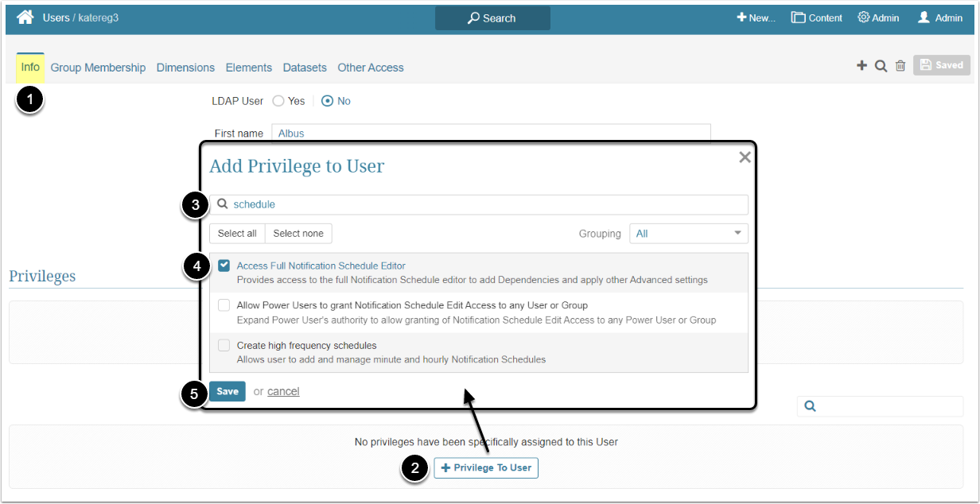The image size is (980, 504).
Task: Close the Add Privilege dialog
Action: [x=745, y=157]
